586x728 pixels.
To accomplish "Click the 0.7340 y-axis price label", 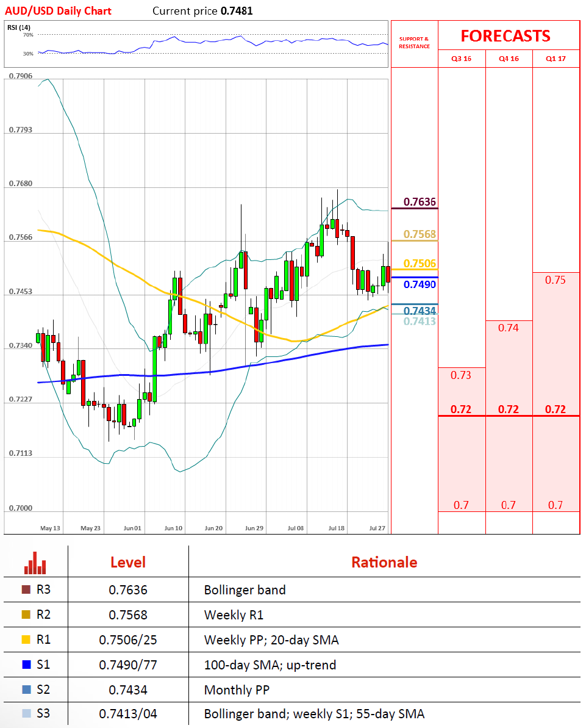I will pyautogui.click(x=21, y=346).
